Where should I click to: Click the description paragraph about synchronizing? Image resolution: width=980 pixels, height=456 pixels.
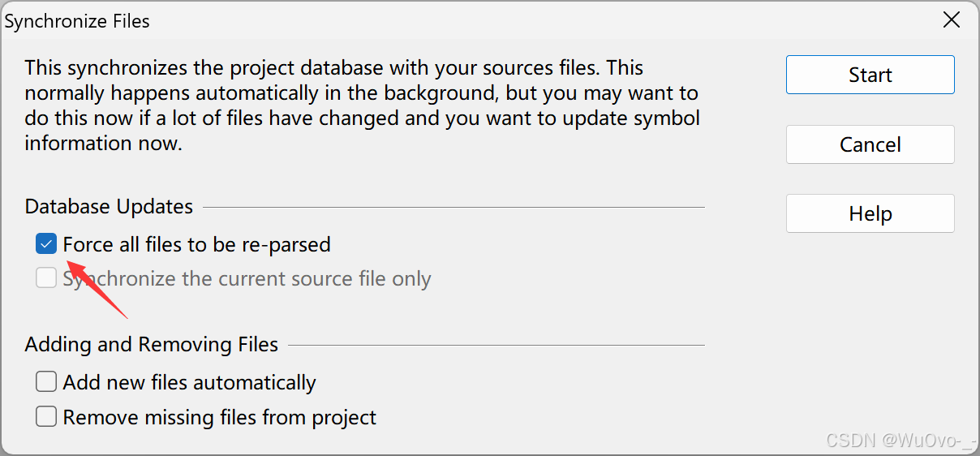pyautogui.click(x=361, y=105)
